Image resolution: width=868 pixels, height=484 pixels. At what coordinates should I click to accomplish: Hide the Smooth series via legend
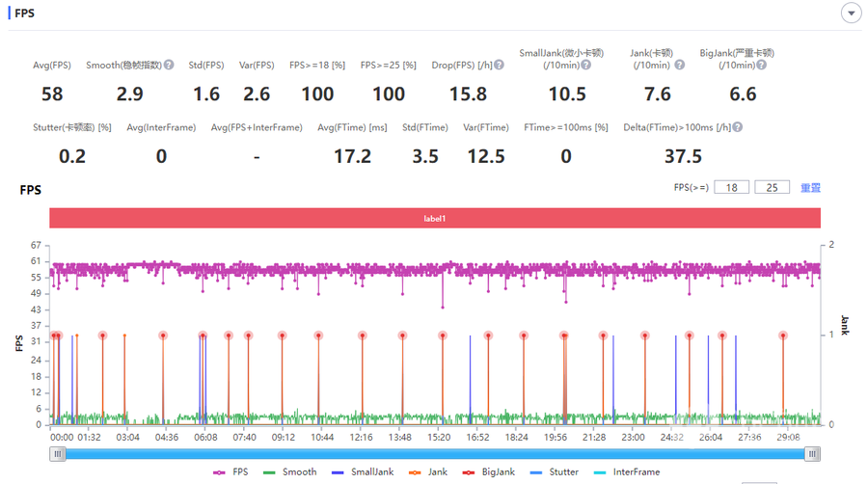292,472
